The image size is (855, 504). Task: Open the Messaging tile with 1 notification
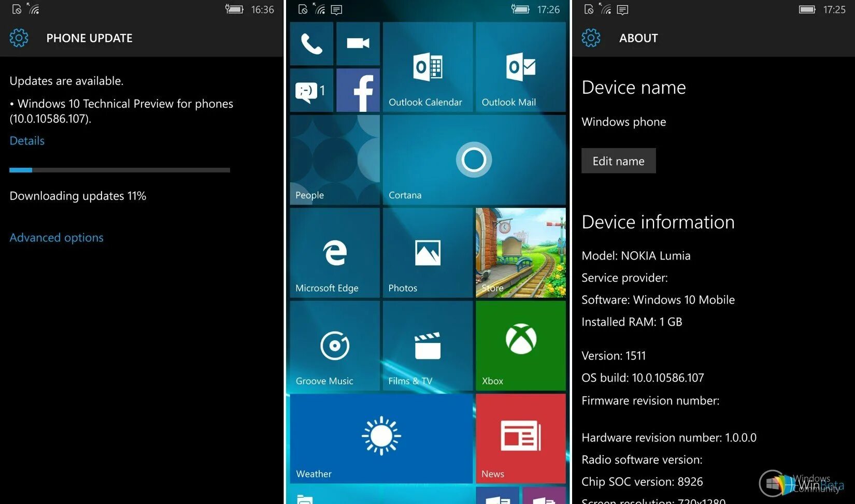311,90
